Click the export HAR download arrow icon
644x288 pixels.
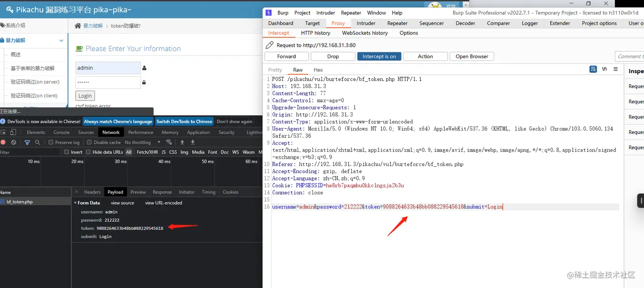(x=193, y=142)
